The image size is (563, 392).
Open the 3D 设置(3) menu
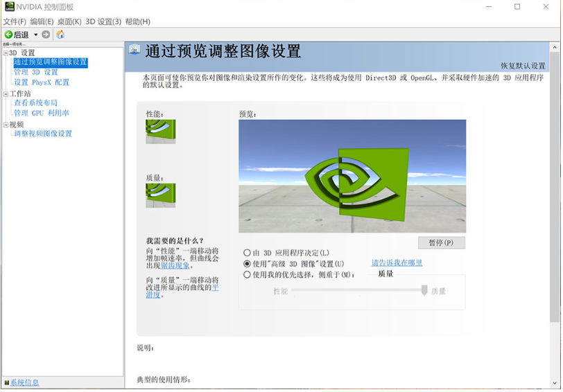pos(103,21)
